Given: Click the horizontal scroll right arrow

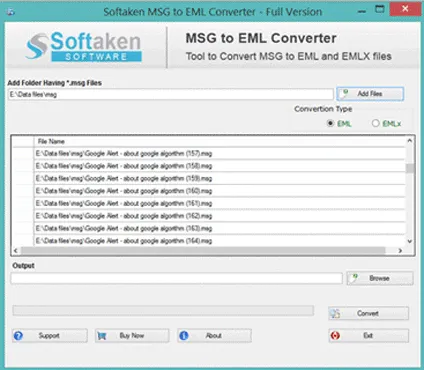Looking at the screenshot, I should 400,250.
